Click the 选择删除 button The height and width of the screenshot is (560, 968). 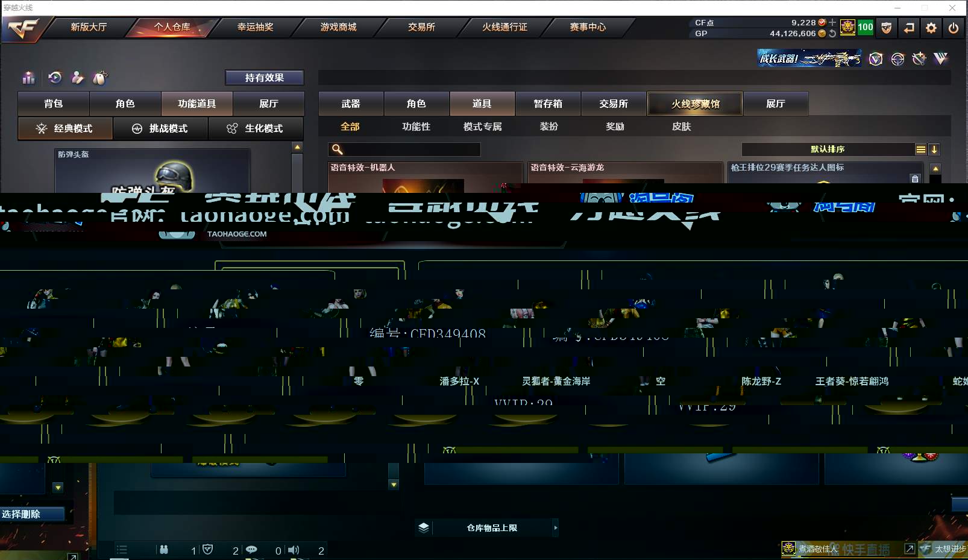click(x=32, y=514)
